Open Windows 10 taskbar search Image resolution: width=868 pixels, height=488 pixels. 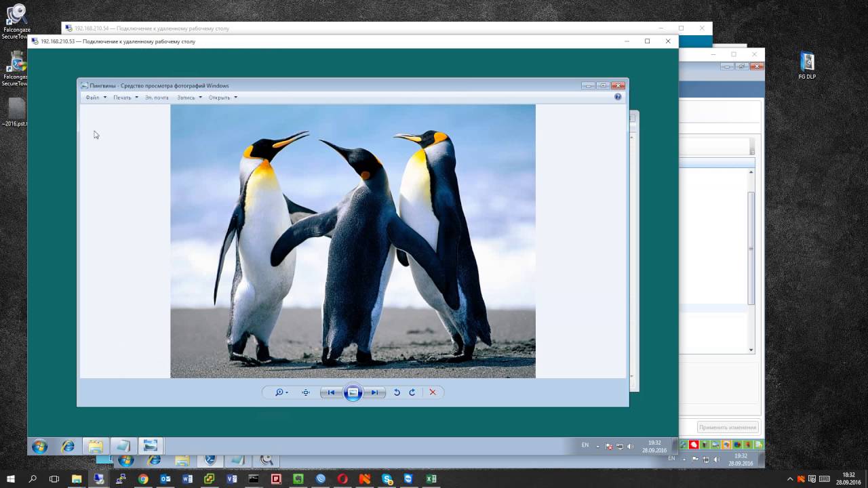[x=33, y=479]
